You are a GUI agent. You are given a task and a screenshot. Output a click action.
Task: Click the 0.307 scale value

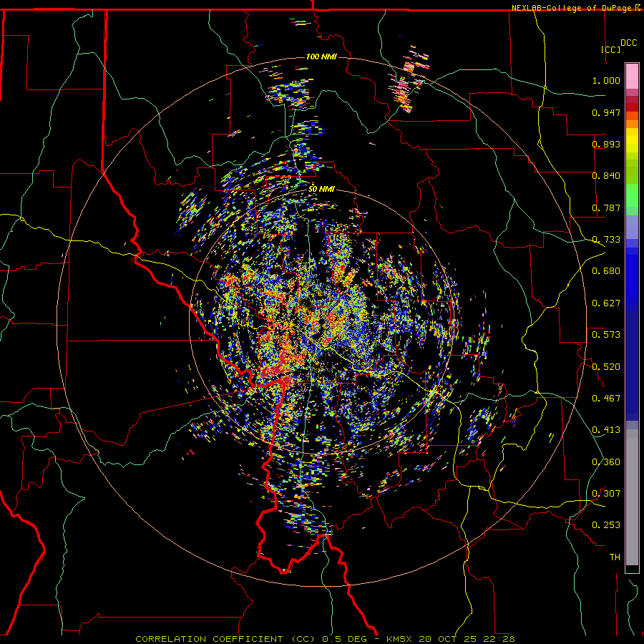pos(606,494)
